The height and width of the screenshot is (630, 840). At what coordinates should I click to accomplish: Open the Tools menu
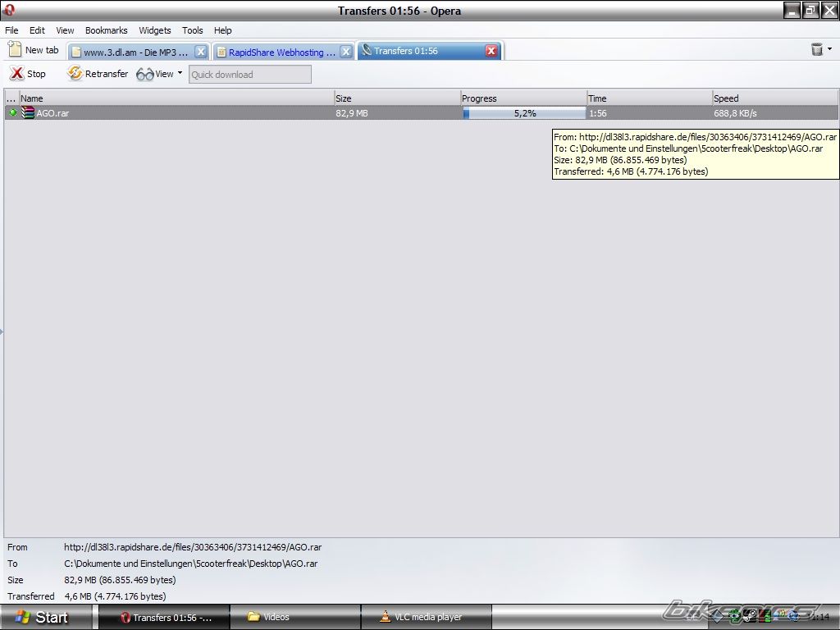click(192, 30)
